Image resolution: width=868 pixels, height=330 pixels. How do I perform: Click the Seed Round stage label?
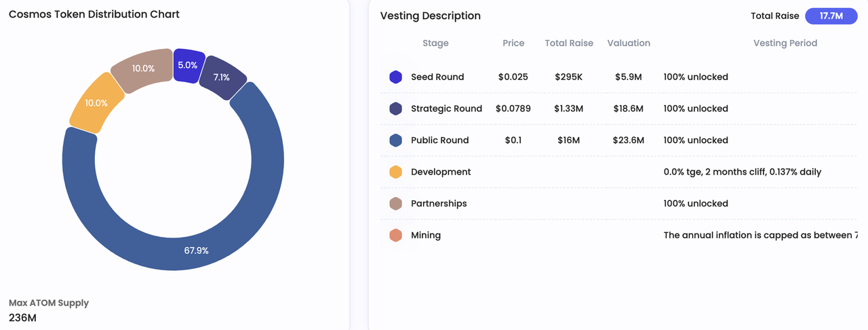[x=437, y=77]
